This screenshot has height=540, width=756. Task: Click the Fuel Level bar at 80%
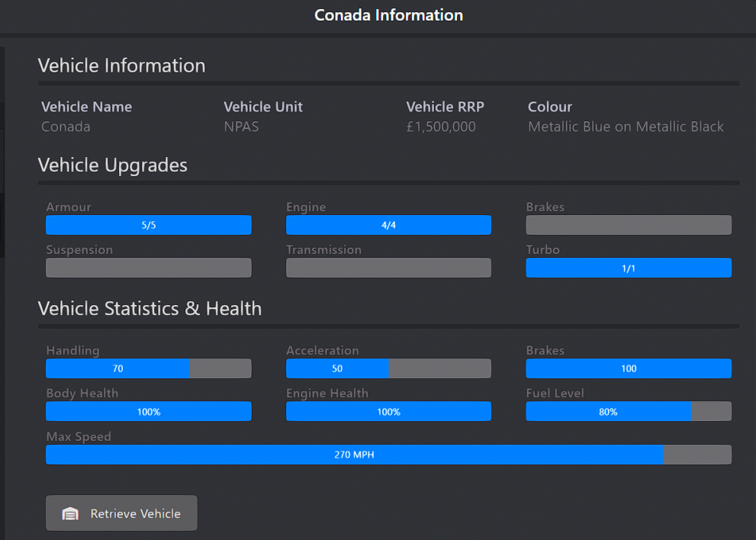[629, 412]
